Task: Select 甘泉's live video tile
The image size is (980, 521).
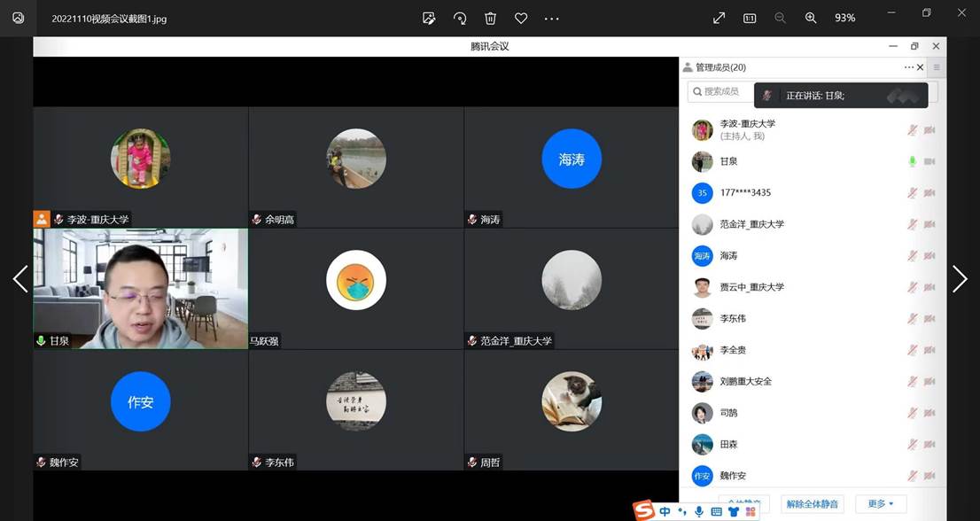Action: tap(141, 289)
